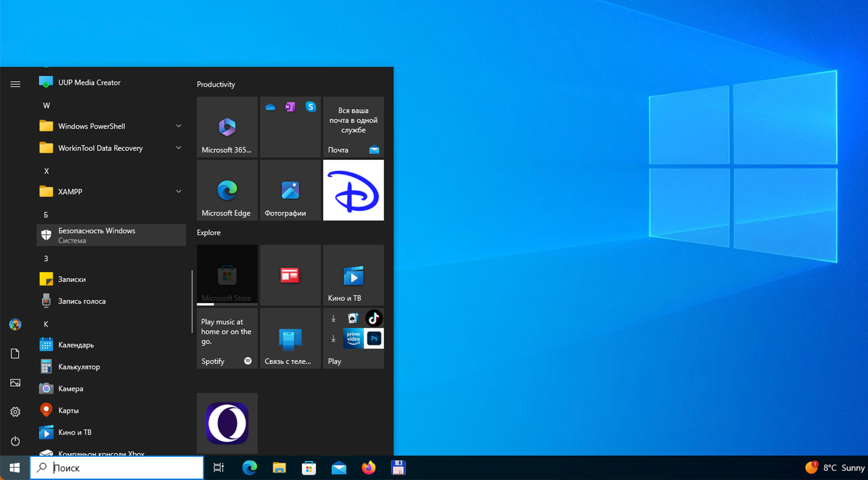868x480 pixels.
Task: Open the Связь с телефоном tile
Action: tap(290, 338)
